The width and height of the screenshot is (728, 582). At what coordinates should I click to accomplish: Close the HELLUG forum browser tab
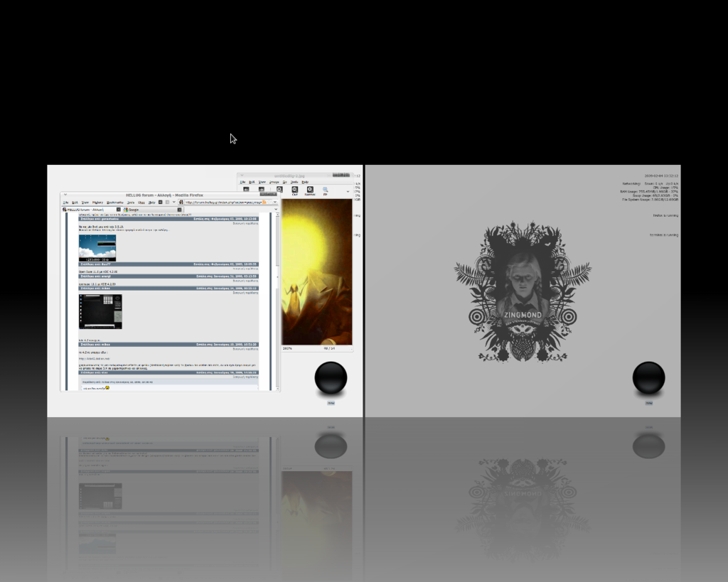[x=119, y=210]
